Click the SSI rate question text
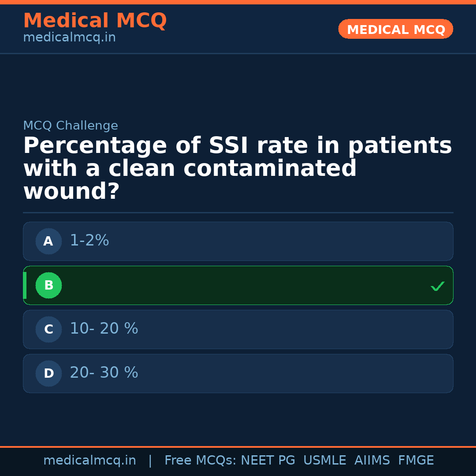476x476 pixels. (237, 169)
